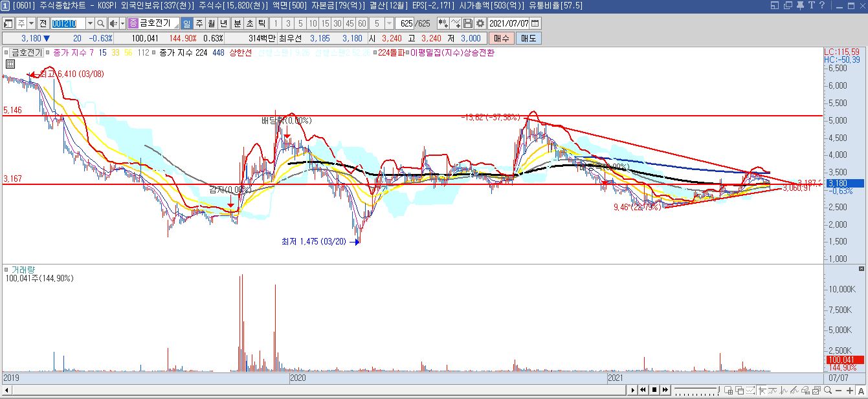Click the overlapping windows icon
This screenshot has width=868, height=399.
(x=739, y=390)
